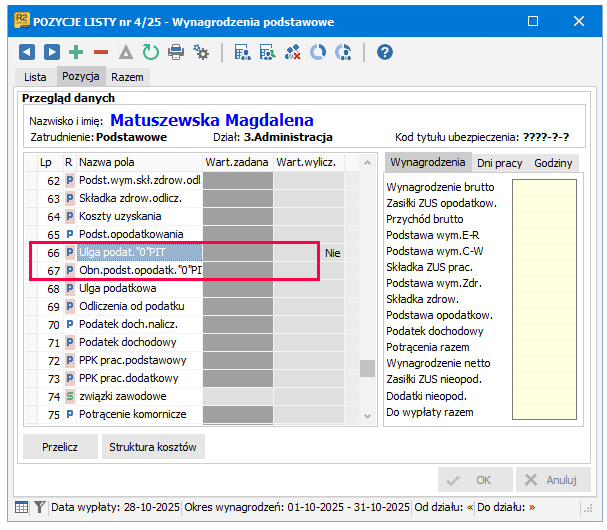Open help with question mark icon

[385, 52]
